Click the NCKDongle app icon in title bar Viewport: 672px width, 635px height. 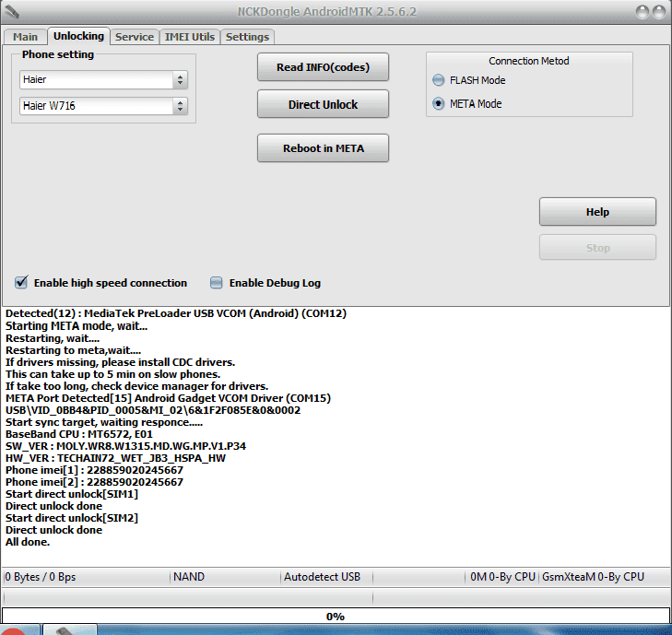pyautogui.click(x=12, y=12)
